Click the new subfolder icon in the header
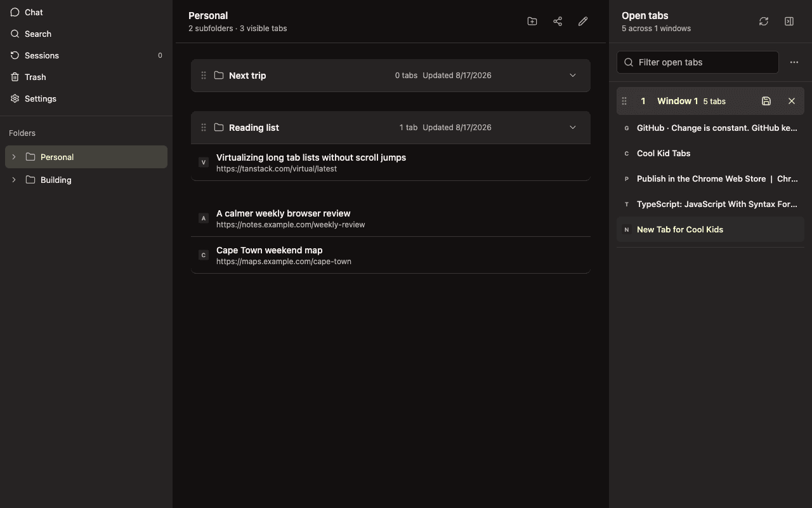The width and height of the screenshot is (812, 508). click(532, 22)
